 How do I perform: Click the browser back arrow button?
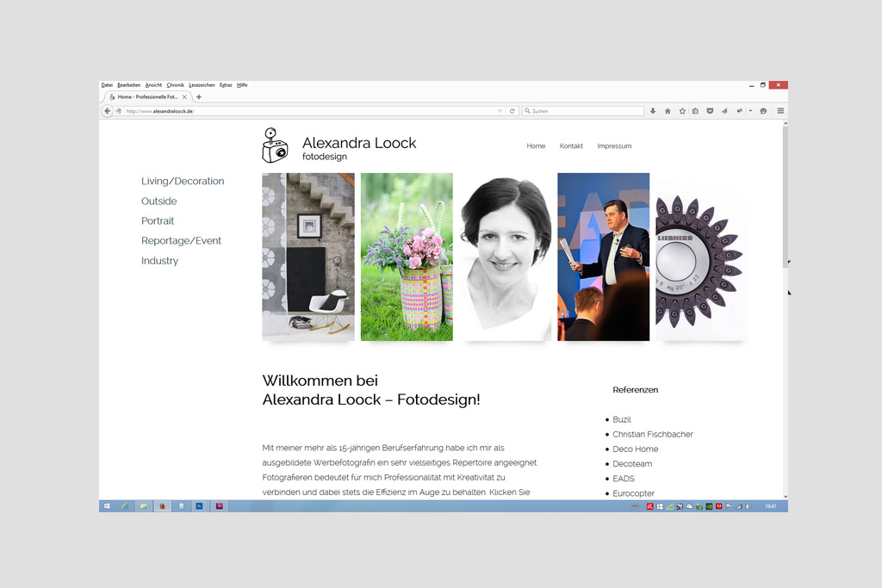coord(108,111)
